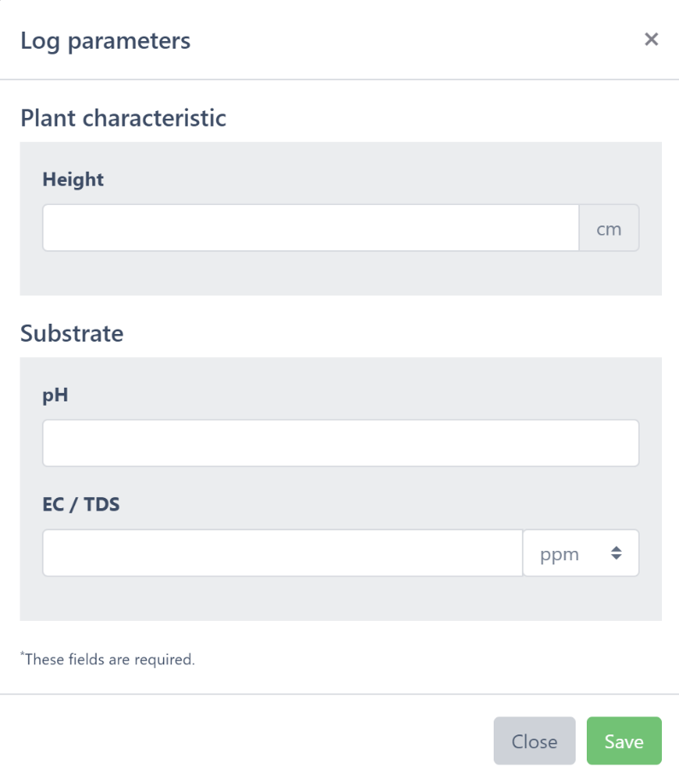The height and width of the screenshot is (784, 679).
Task: Click the asterisk before the required-fields note
Action: point(22,656)
